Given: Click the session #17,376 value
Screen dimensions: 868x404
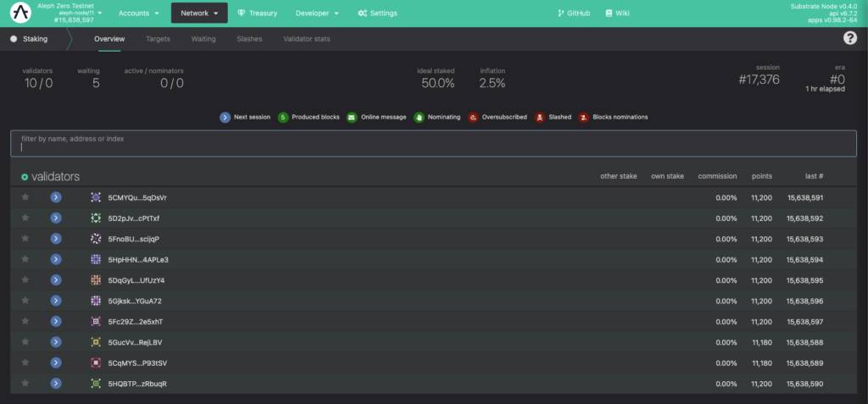Looking at the screenshot, I should (x=759, y=79).
